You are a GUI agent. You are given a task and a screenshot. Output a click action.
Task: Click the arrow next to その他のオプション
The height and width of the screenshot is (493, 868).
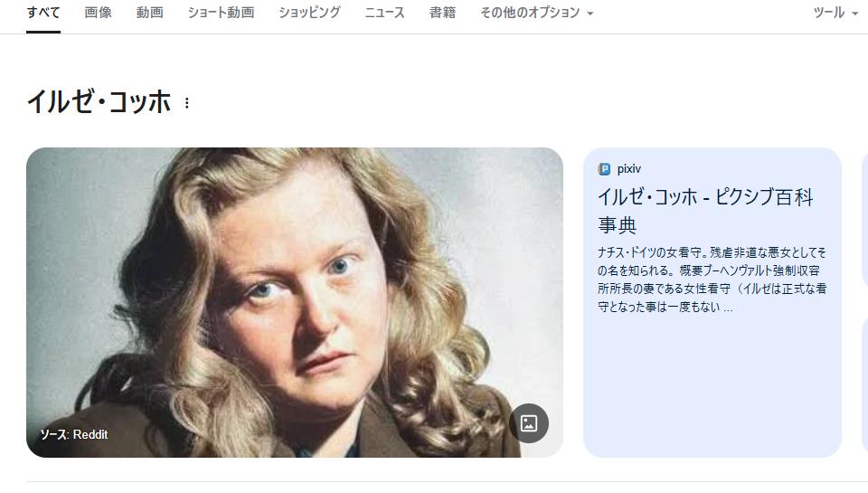590,14
